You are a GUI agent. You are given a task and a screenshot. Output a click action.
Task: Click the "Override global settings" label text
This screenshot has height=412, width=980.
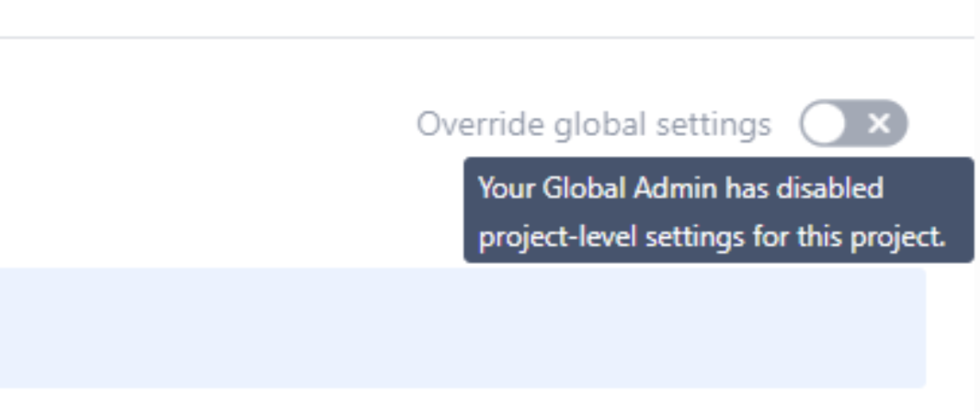tap(593, 124)
